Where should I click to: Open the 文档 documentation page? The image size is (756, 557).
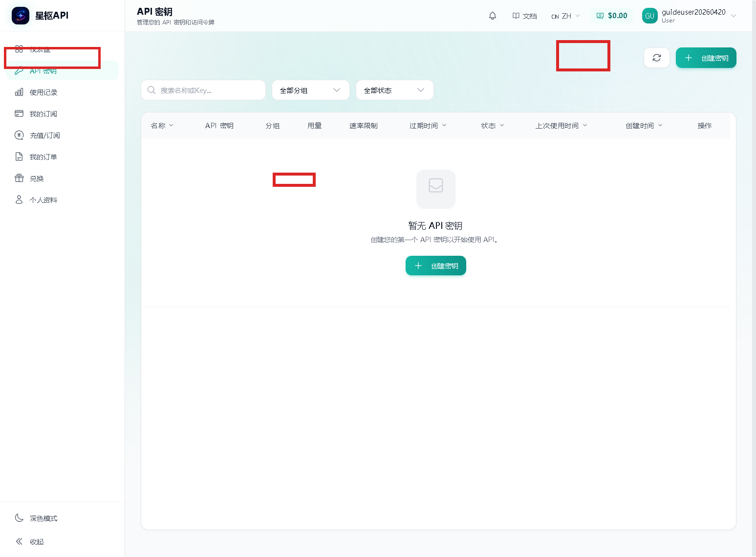[524, 15]
